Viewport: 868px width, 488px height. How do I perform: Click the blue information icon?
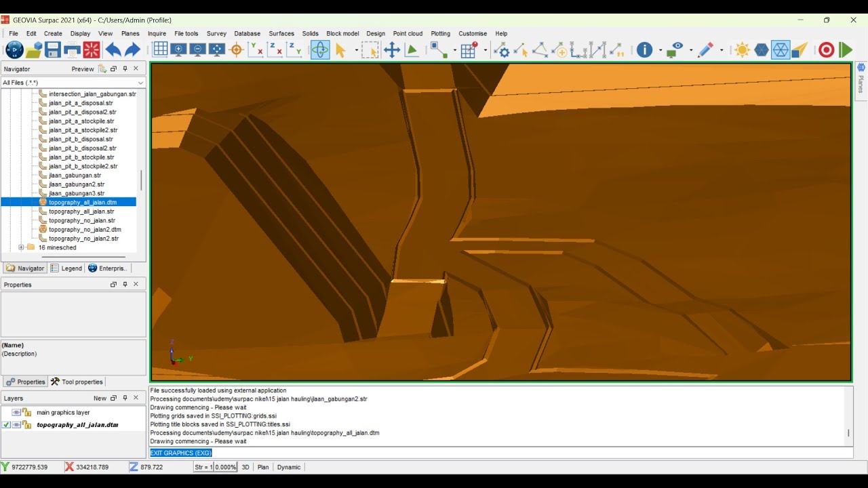coord(644,49)
